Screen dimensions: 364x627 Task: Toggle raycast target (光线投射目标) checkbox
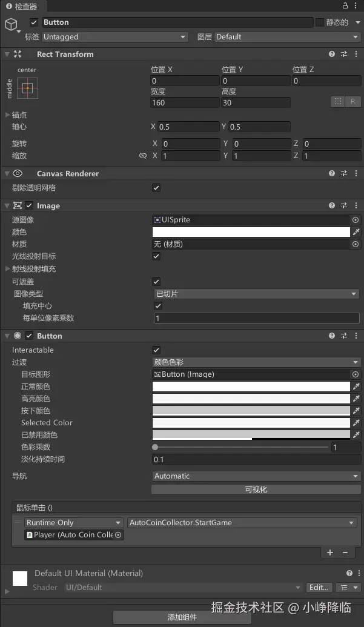tap(156, 256)
